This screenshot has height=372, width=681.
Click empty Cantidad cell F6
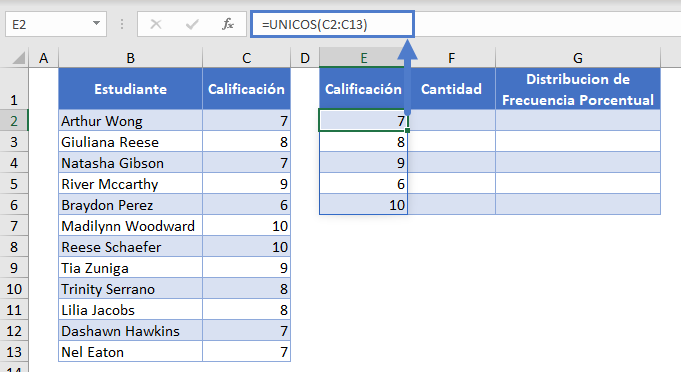point(452,205)
